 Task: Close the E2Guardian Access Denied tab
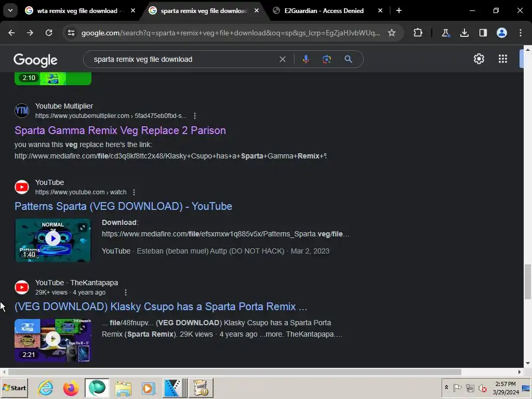pyautogui.click(x=380, y=10)
